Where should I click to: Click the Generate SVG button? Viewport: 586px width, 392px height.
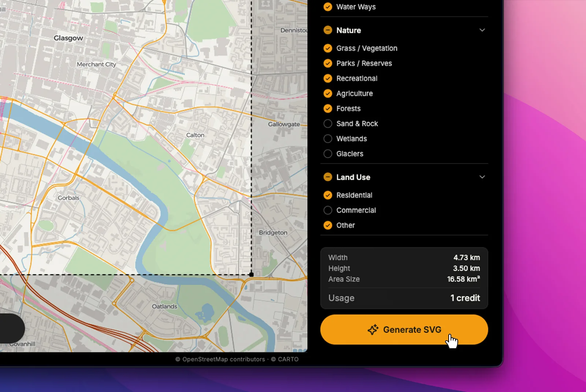(x=404, y=329)
